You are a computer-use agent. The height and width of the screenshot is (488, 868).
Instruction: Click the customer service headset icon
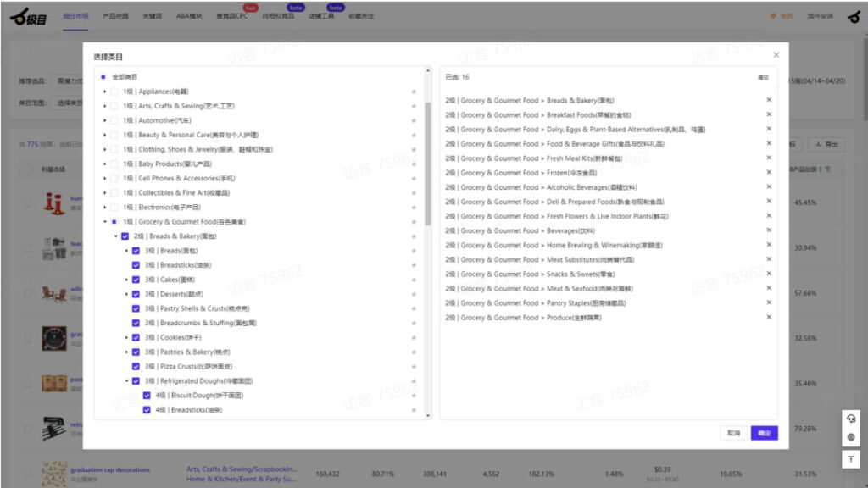tap(851, 419)
